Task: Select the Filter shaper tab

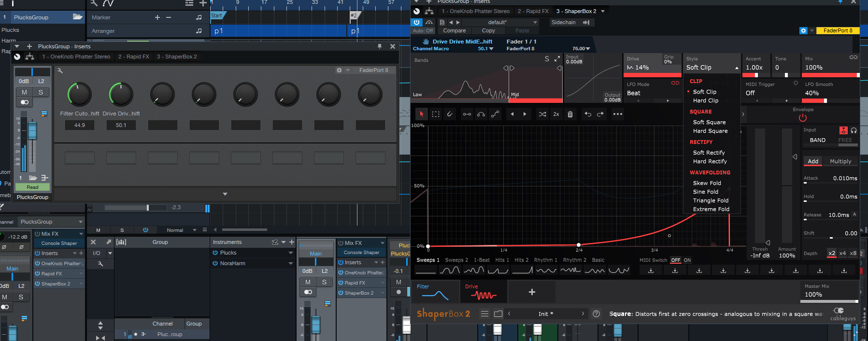Action: pyautogui.click(x=436, y=292)
